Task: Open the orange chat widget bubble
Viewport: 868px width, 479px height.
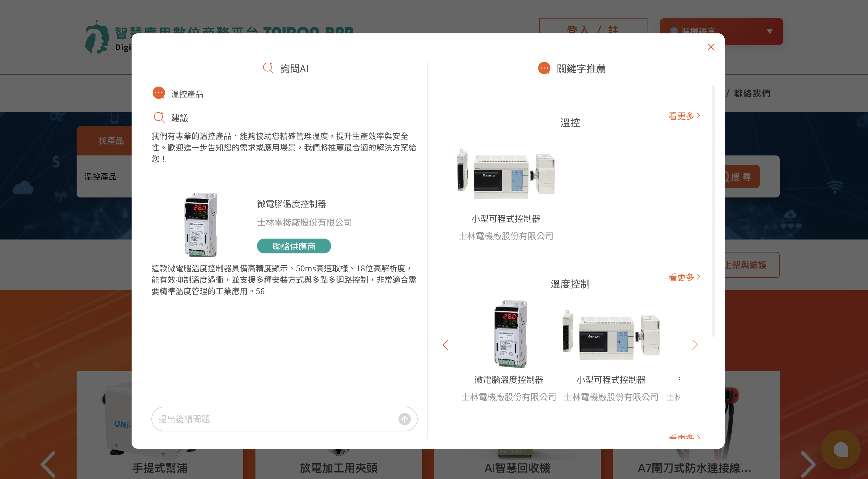Action: pyautogui.click(x=841, y=449)
